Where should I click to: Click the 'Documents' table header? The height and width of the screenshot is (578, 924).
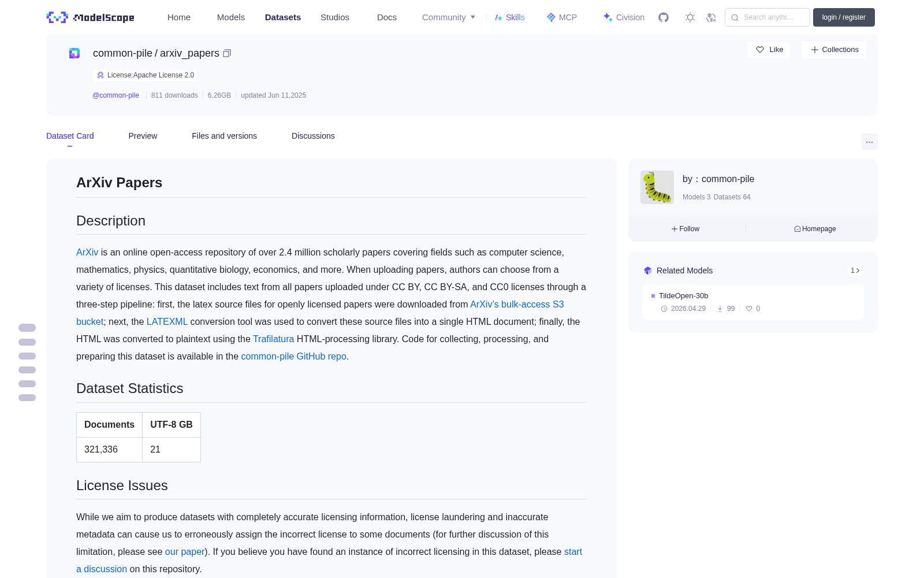pos(109,425)
